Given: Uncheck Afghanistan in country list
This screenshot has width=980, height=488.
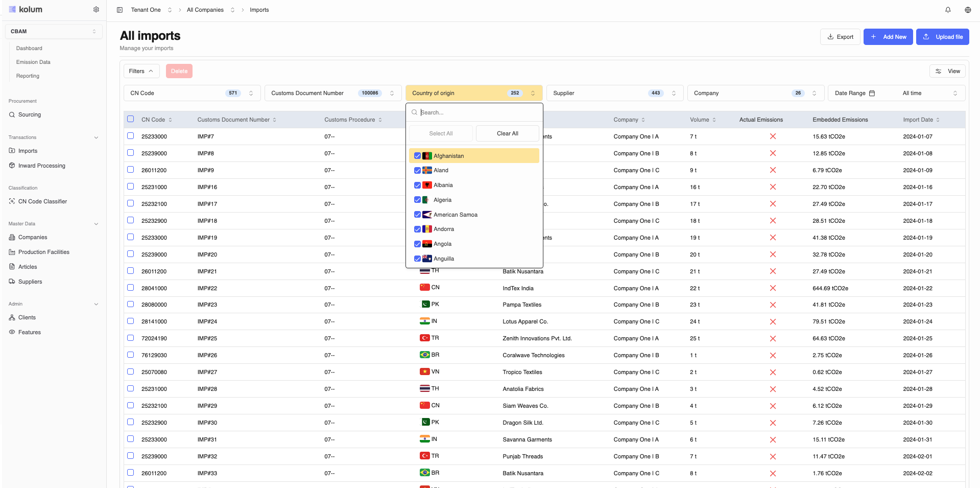Looking at the screenshot, I should (x=417, y=156).
